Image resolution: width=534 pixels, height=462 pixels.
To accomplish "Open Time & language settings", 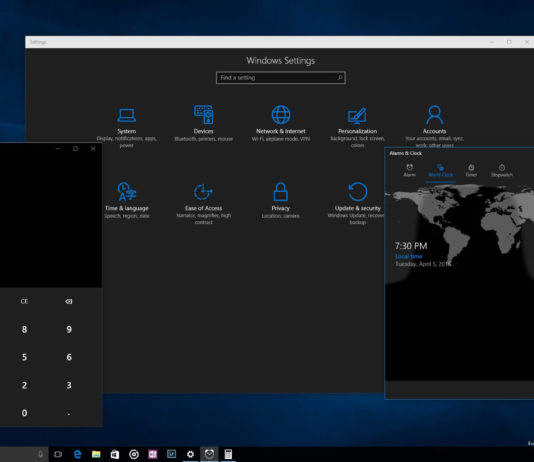I will coord(127,201).
